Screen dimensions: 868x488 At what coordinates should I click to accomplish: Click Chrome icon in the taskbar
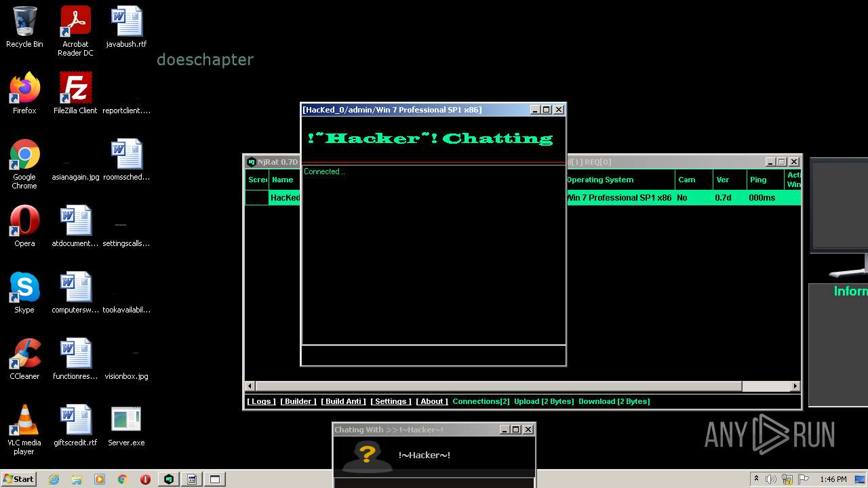tap(123, 479)
